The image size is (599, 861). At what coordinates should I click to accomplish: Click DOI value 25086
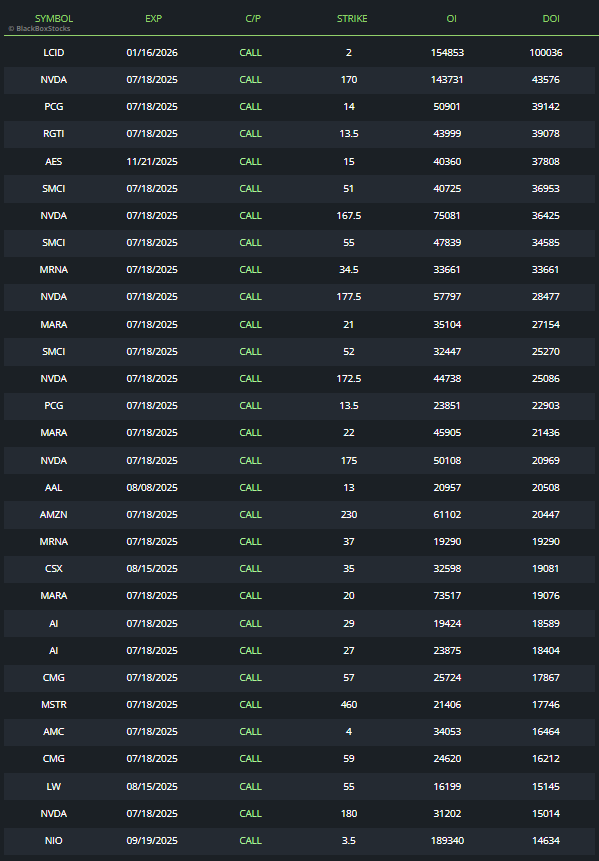(x=546, y=378)
